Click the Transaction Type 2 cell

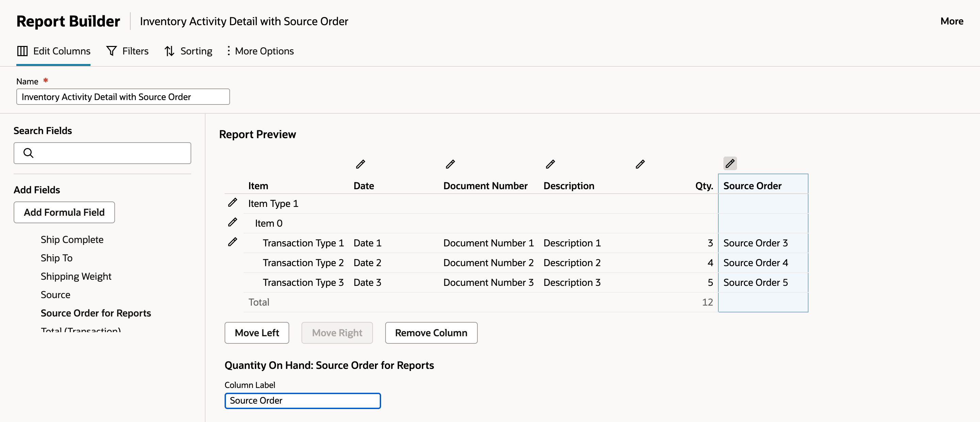(x=303, y=263)
